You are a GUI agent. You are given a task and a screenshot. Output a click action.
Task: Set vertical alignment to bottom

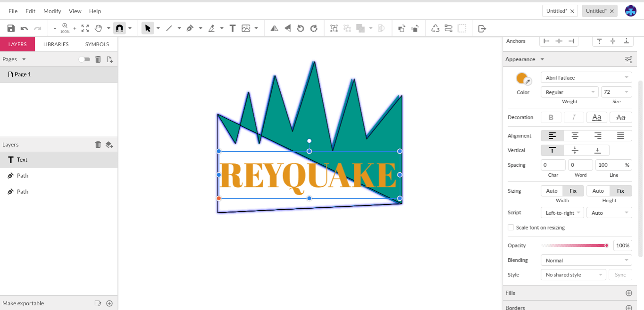pyautogui.click(x=598, y=150)
